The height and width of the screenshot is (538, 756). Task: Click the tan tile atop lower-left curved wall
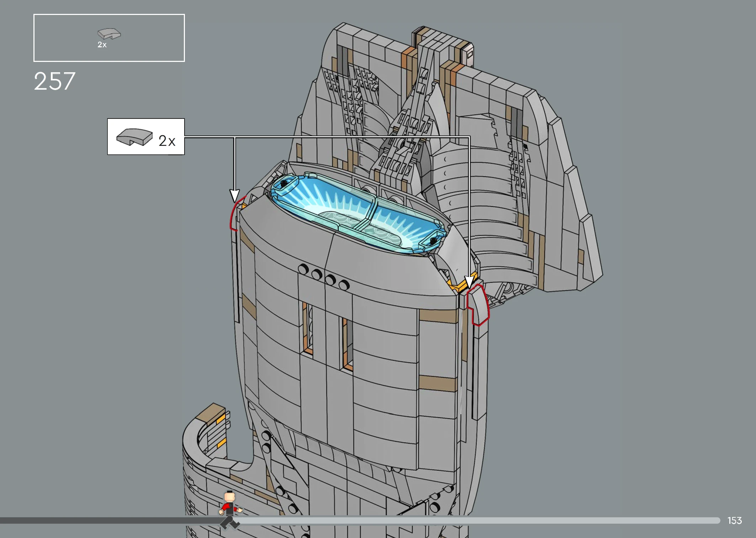point(210,413)
